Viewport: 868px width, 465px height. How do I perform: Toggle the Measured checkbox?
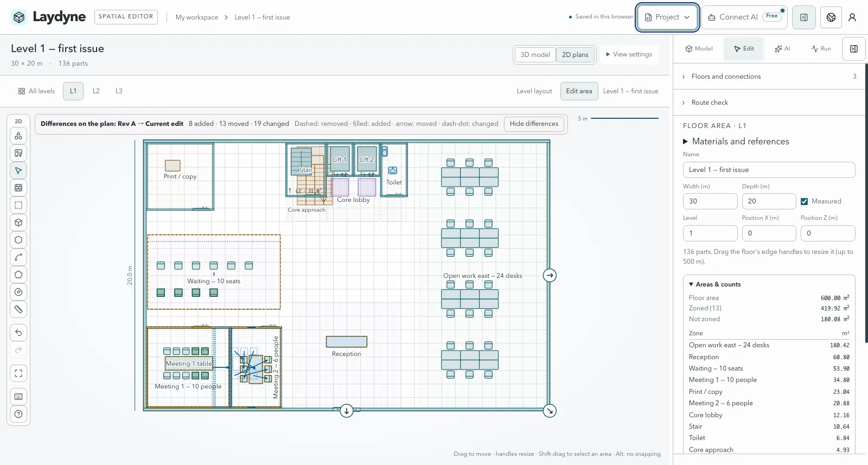(804, 201)
